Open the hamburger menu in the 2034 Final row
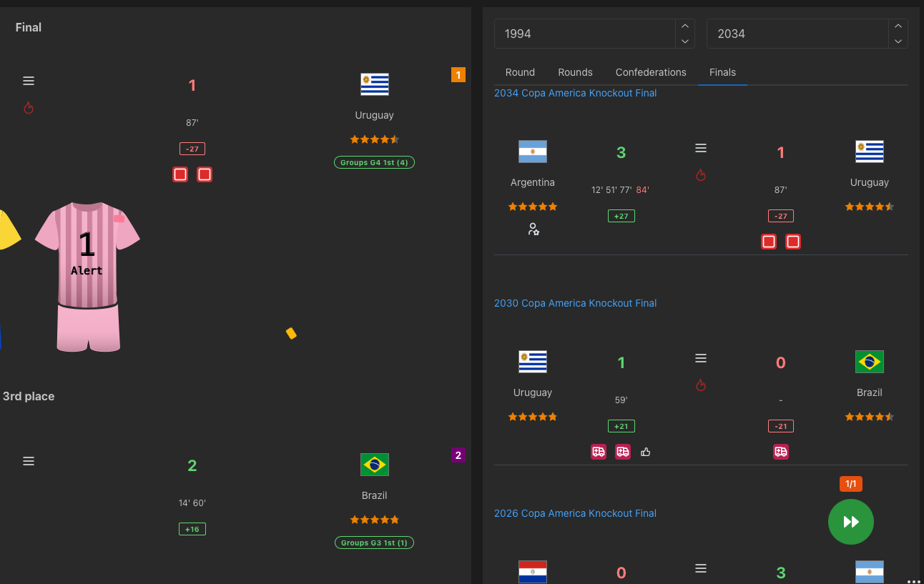Viewport: 924px width, 584px height. (x=701, y=147)
